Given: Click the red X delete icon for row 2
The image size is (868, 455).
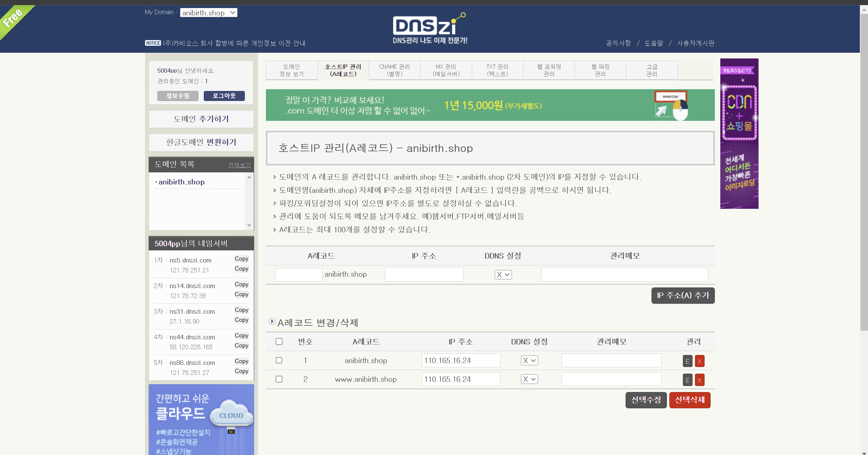Looking at the screenshot, I should (x=699, y=380).
